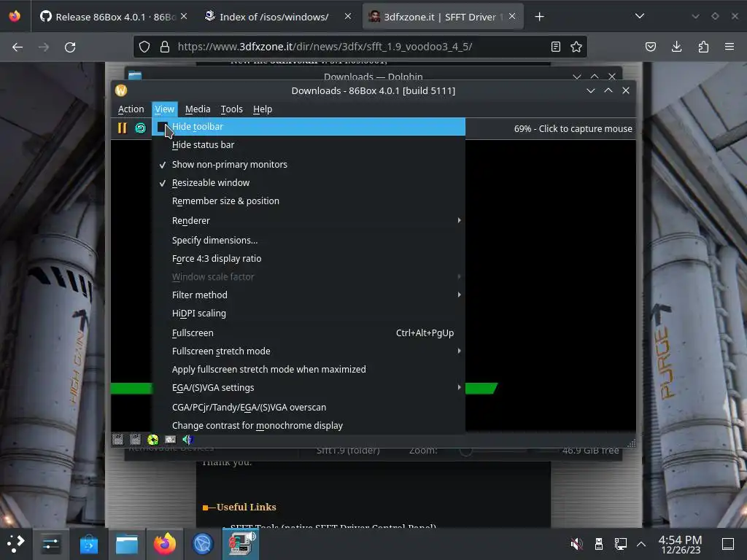747x560 pixels.
Task: Open System Settings from the taskbar
Action: [50, 543]
